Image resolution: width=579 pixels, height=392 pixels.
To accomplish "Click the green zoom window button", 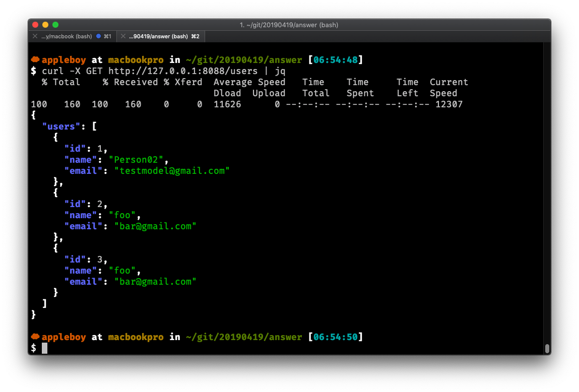I will point(55,25).
